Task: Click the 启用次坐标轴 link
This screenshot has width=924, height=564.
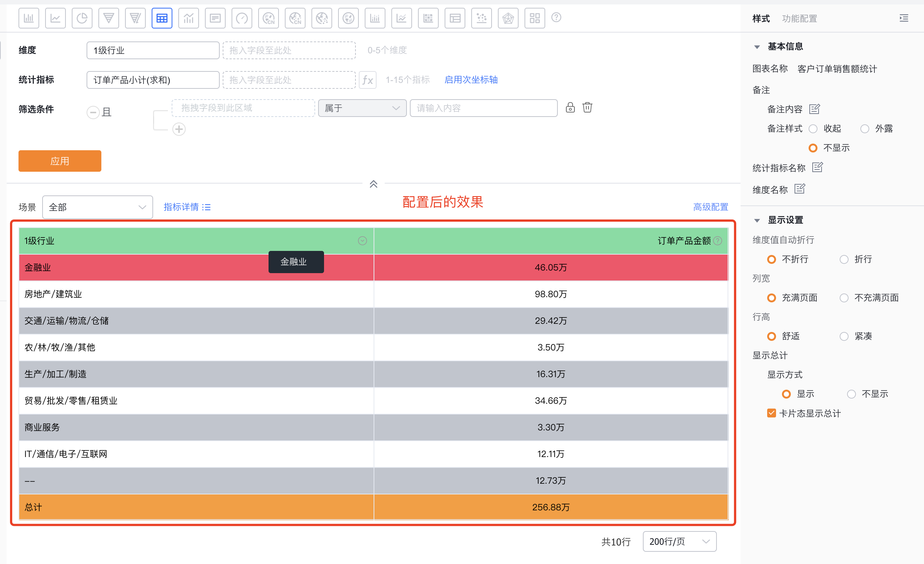Action: [x=471, y=80]
